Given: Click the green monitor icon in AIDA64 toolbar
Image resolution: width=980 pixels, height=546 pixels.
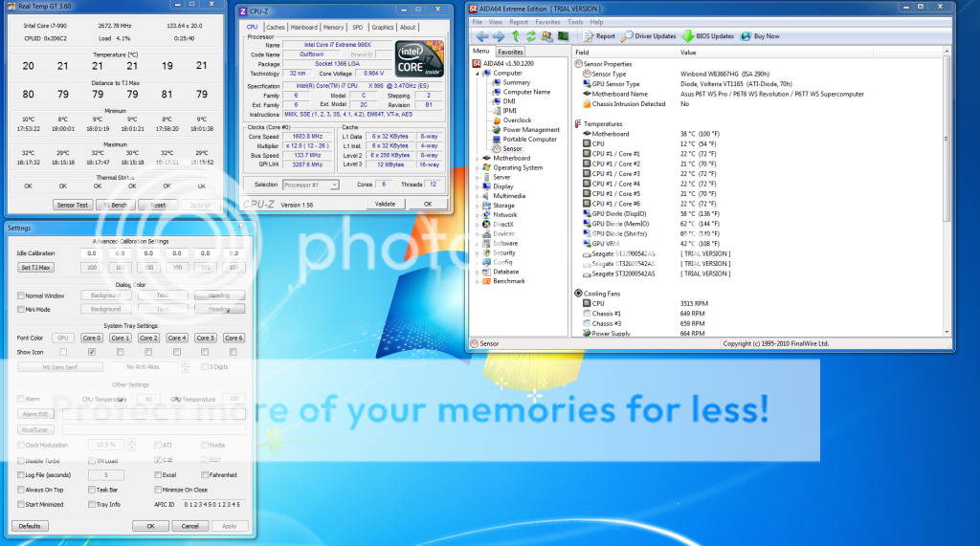Looking at the screenshot, I should (563, 36).
